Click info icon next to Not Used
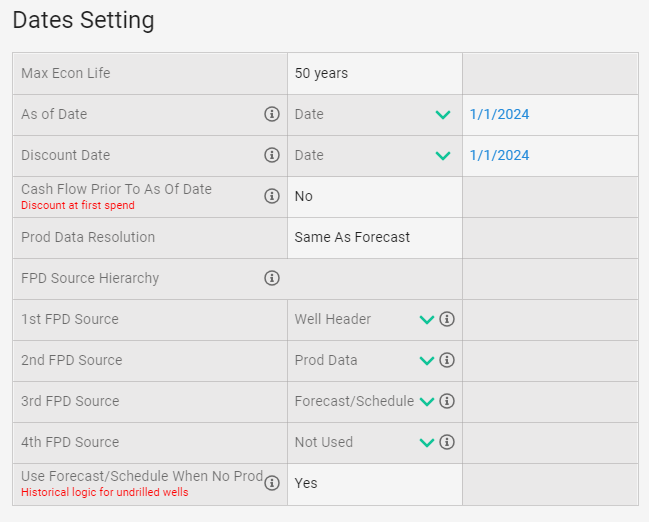The image size is (649, 522). (447, 442)
